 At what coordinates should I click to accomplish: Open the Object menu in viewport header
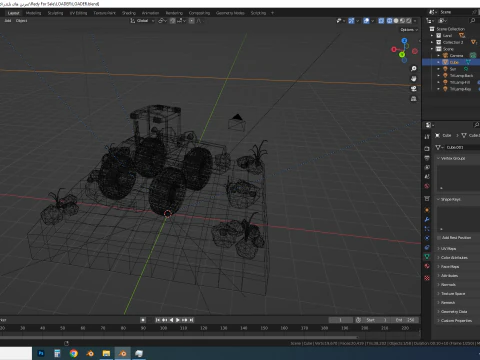(22, 21)
